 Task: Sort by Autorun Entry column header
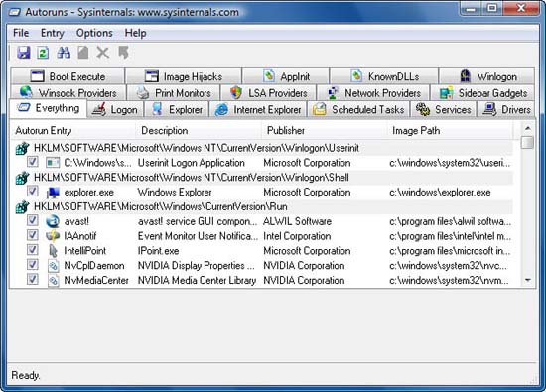[73, 131]
